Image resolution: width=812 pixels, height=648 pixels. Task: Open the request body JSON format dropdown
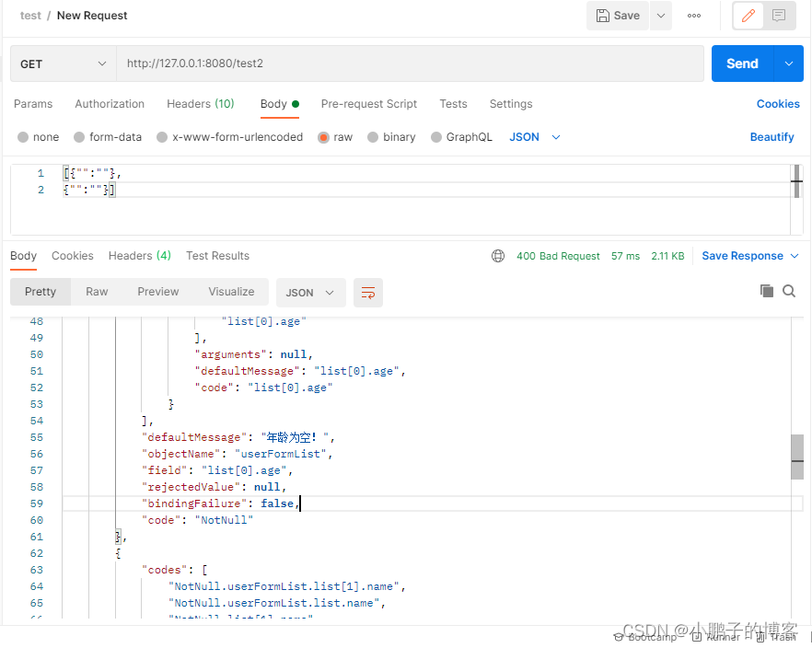pos(534,137)
